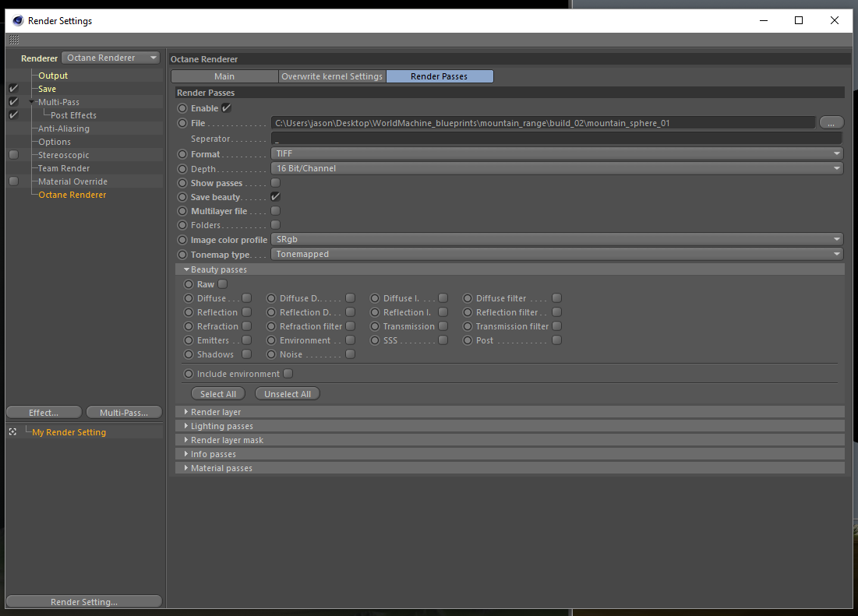Open the Renderer dropdown showing Octane Renderer
Image resolution: width=858 pixels, height=616 pixels.
coord(111,58)
